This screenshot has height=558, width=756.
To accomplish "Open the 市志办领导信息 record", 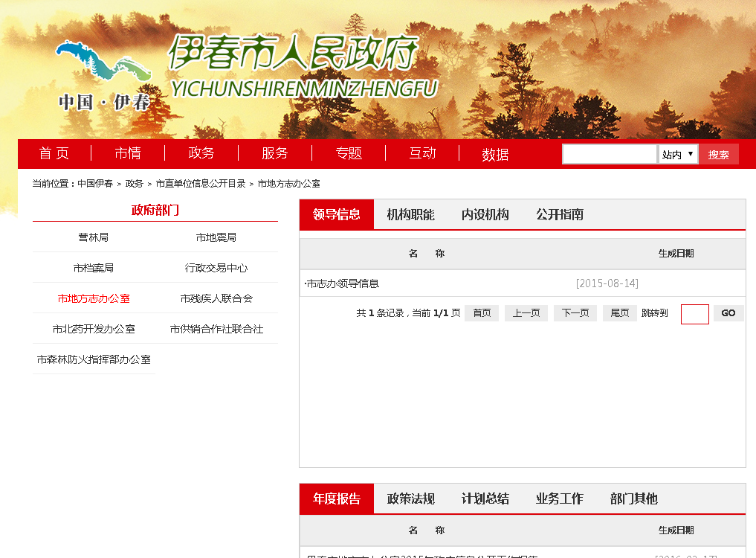I will click(342, 283).
